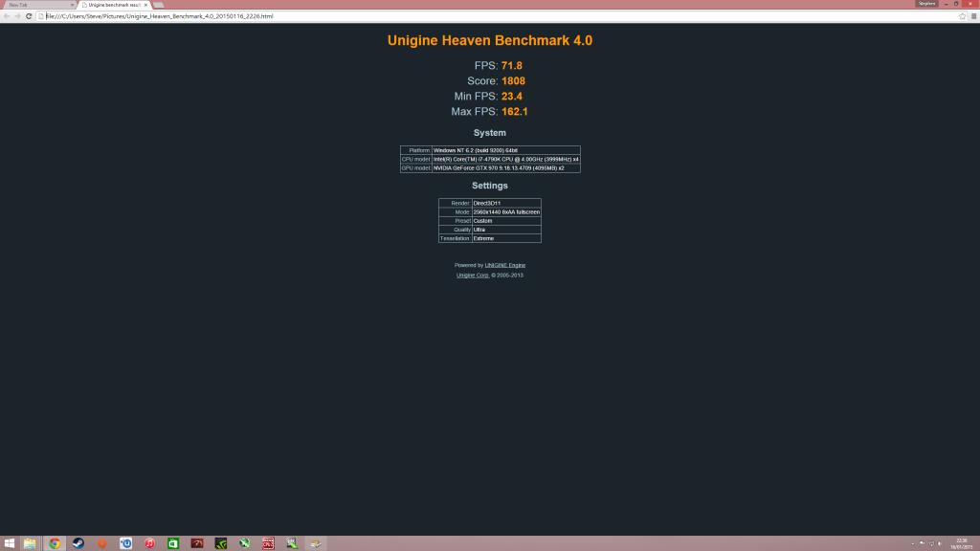Switch to the New Tab tab

(37, 5)
